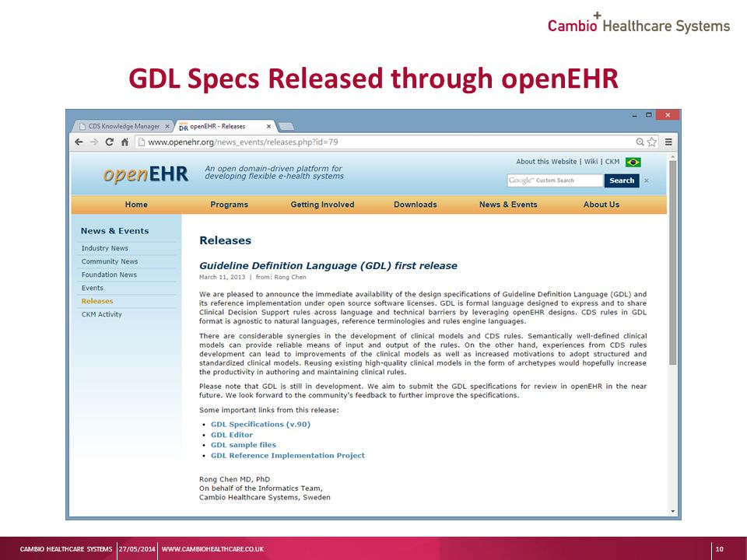Open the Wiki link

(x=591, y=162)
